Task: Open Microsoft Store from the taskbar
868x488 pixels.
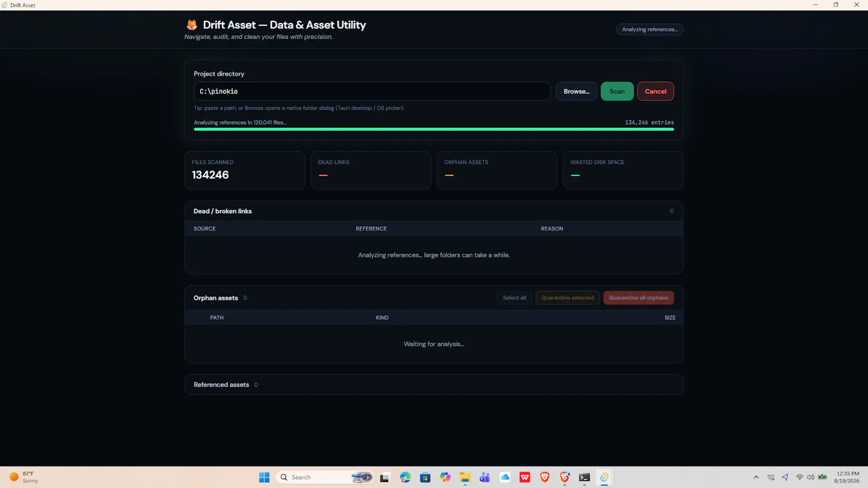Action: (425, 477)
